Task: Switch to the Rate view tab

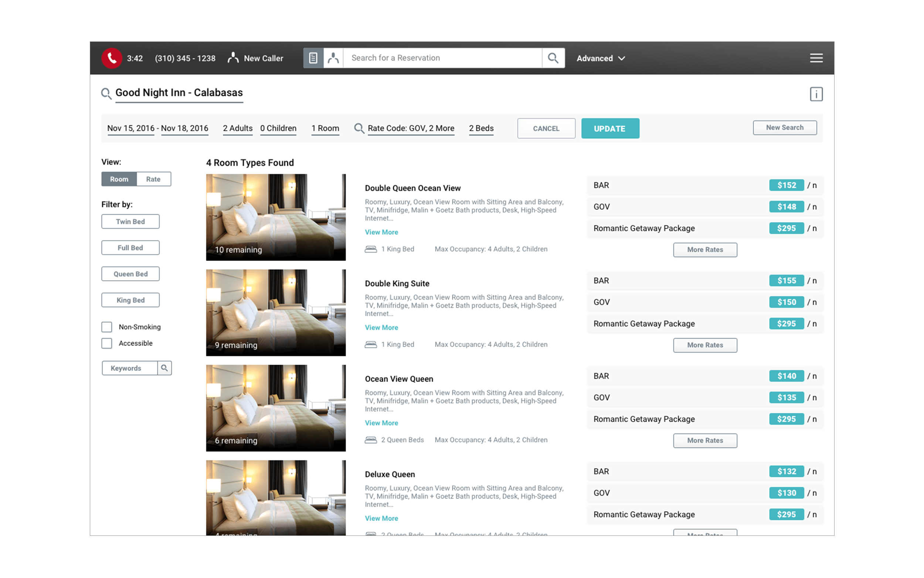Action: pos(153,179)
